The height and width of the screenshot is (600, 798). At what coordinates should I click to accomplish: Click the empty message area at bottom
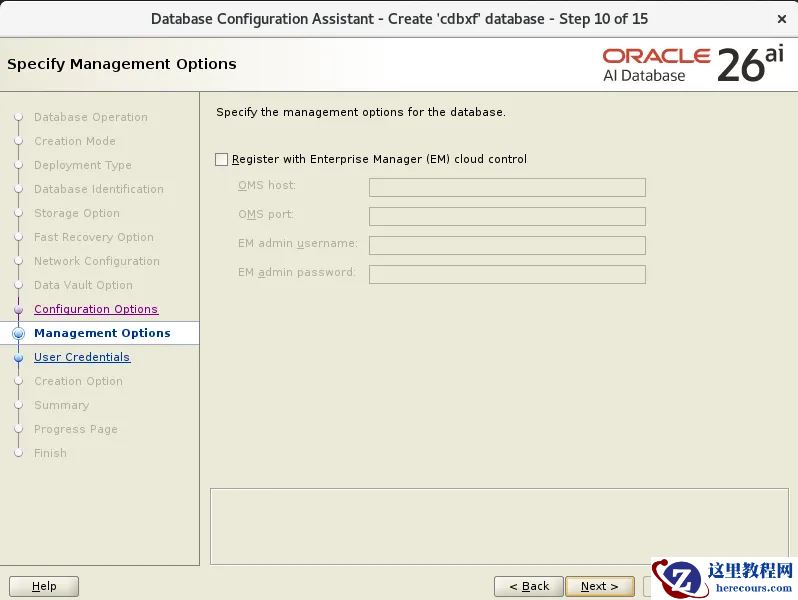tap(499, 526)
